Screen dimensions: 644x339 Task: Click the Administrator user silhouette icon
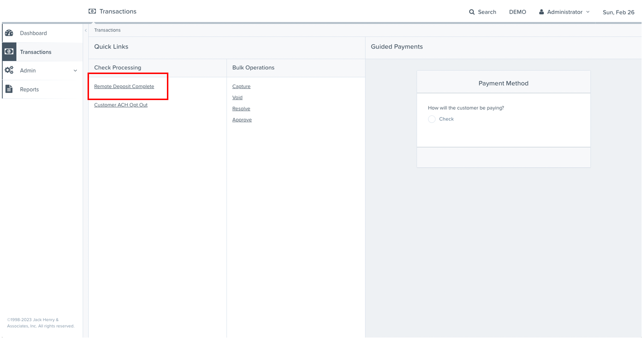[541, 12]
